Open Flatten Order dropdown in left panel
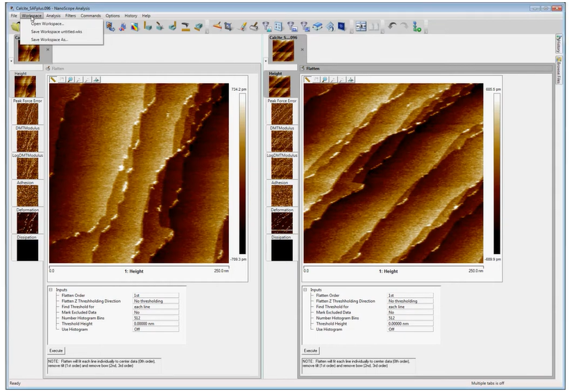 click(x=155, y=296)
